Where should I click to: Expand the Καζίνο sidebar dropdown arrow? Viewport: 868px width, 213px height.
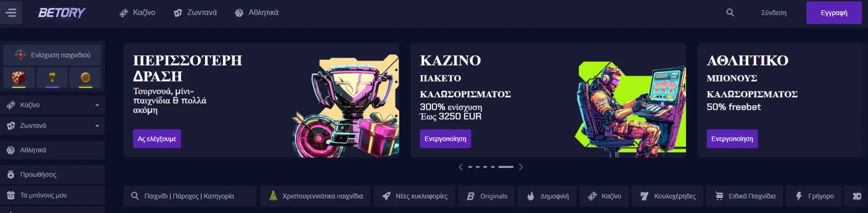(97, 105)
